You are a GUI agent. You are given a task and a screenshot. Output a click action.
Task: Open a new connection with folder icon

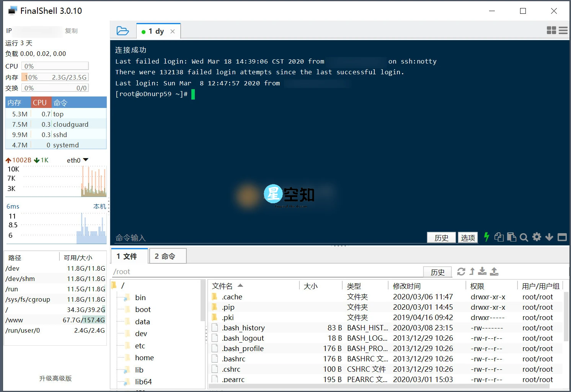pos(123,31)
